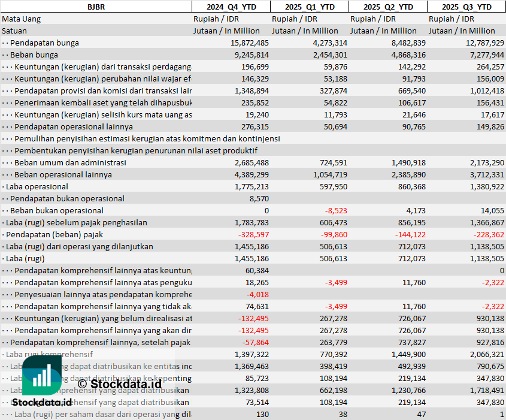Select Beban bunga value 2,454,301

[x=330, y=55]
